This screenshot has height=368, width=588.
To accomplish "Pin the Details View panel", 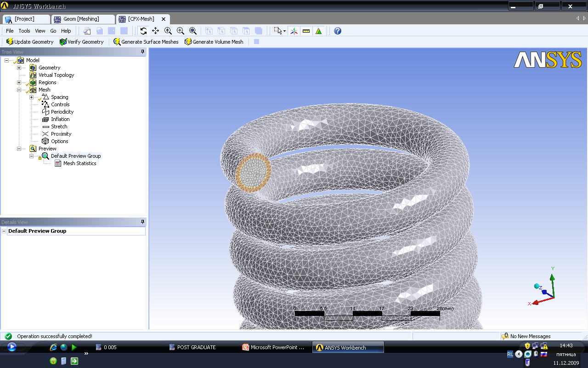I will 143,222.
